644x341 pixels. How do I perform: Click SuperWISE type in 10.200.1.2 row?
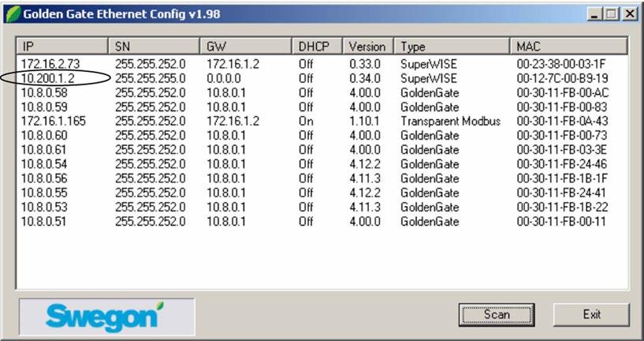[x=429, y=78]
